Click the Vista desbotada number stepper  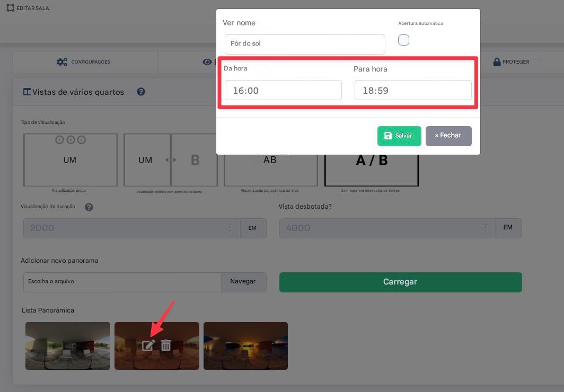pos(485,228)
